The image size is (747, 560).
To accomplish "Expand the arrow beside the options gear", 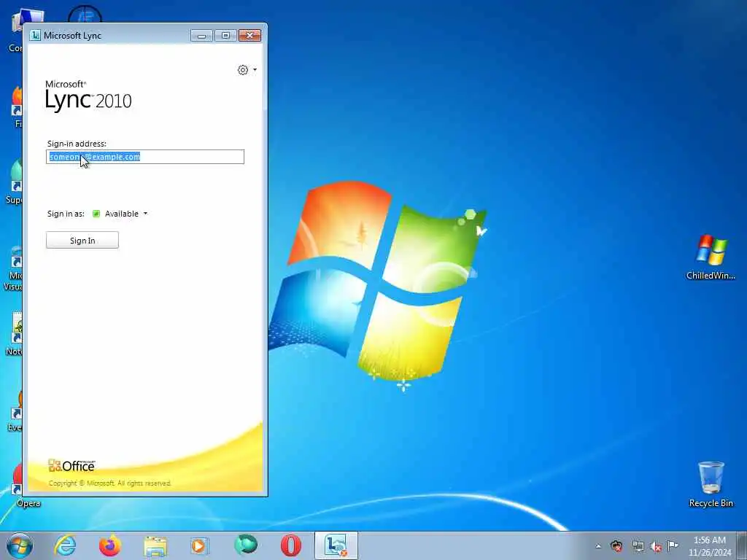I will point(255,70).
